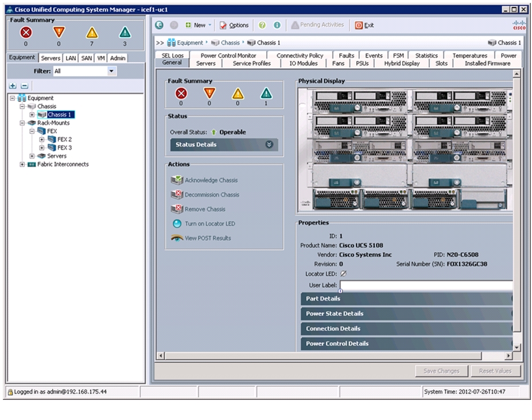Viewport: 532px width, 420px height.
Task: Open the Installed Firmware tab
Action: pyautogui.click(x=487, y=63)
